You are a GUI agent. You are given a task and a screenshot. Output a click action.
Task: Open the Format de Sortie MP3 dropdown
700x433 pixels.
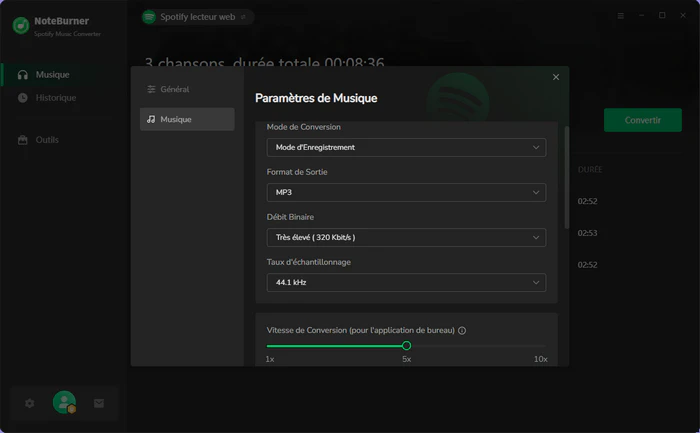(x=406, y=192)
